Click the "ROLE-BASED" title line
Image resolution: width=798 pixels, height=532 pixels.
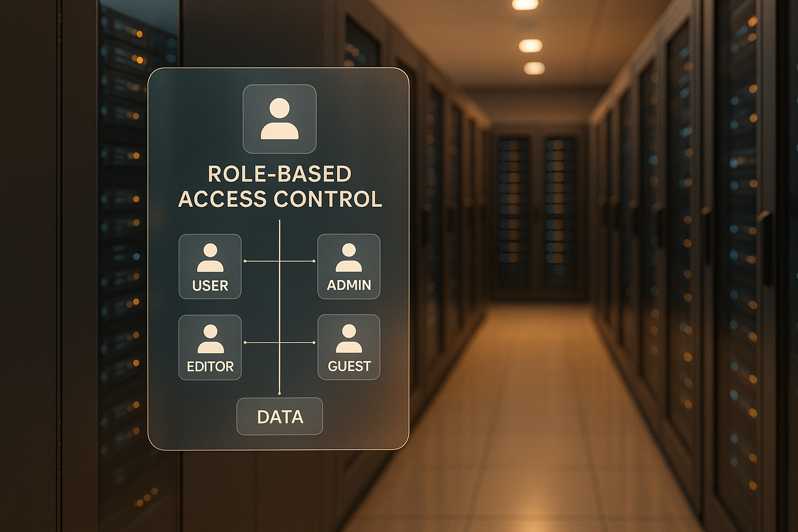click(x=280, y=174)
